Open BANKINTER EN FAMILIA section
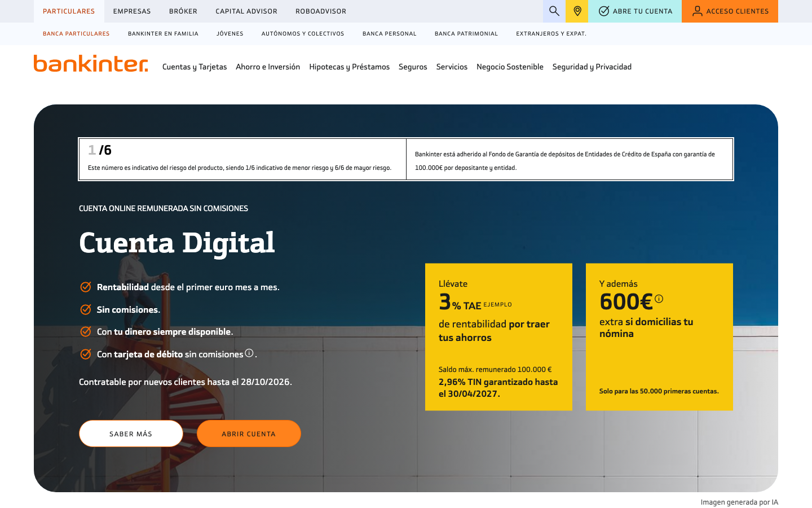This screenshot has height=508, width=812. pyautogui.click(x=163, y=34)
